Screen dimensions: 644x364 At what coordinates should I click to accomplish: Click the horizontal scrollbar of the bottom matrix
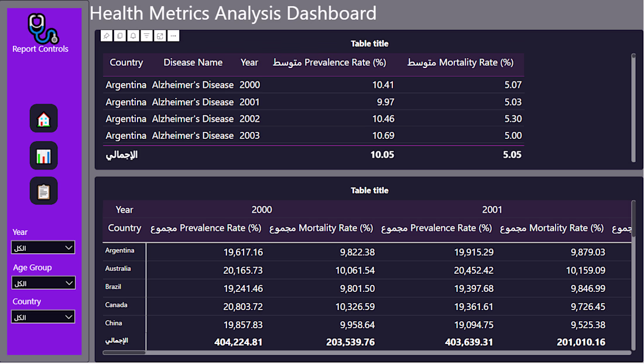tap(366, 352)
